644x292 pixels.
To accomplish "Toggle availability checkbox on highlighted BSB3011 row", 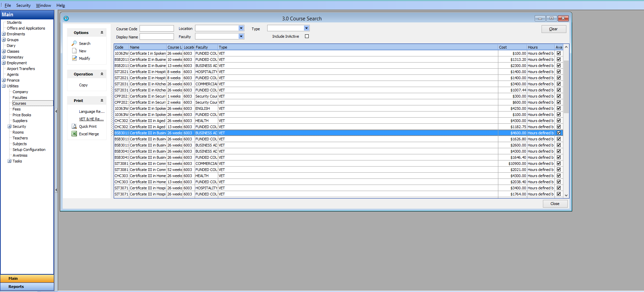I will (559, 133).
